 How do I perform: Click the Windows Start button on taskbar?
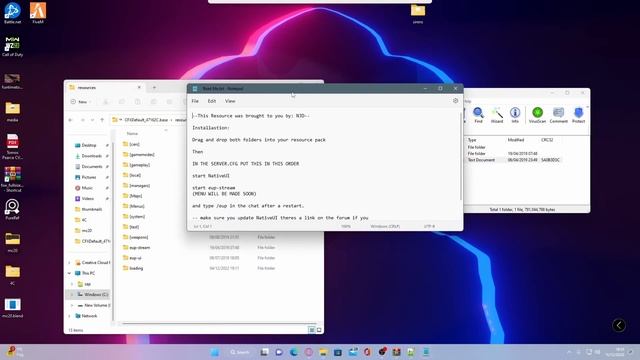(x=215, y=352)
